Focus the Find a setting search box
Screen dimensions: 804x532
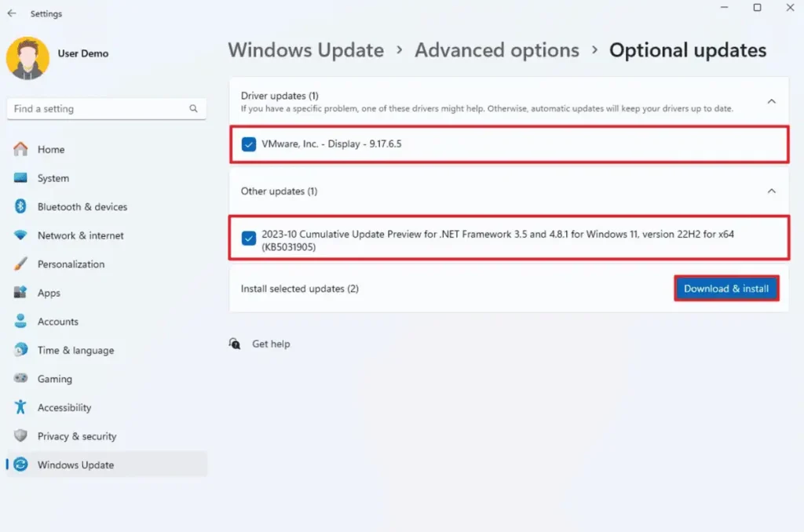pyautogui.click(x=98, y=109)
